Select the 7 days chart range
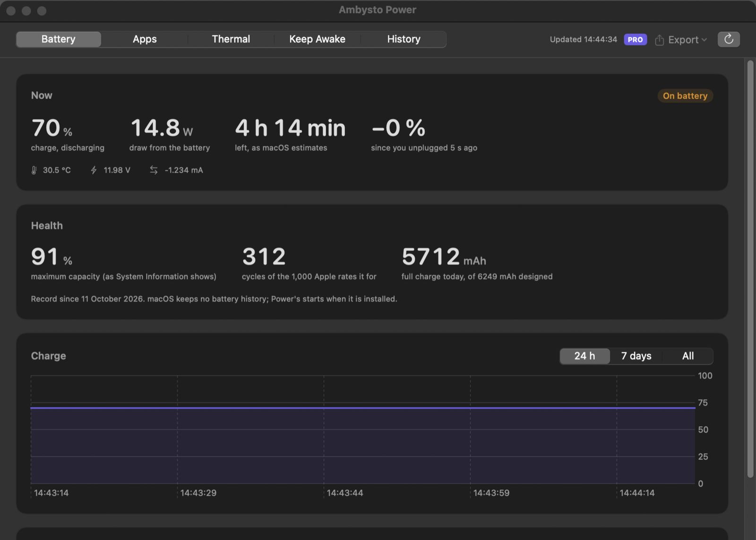 coord(636,356)
